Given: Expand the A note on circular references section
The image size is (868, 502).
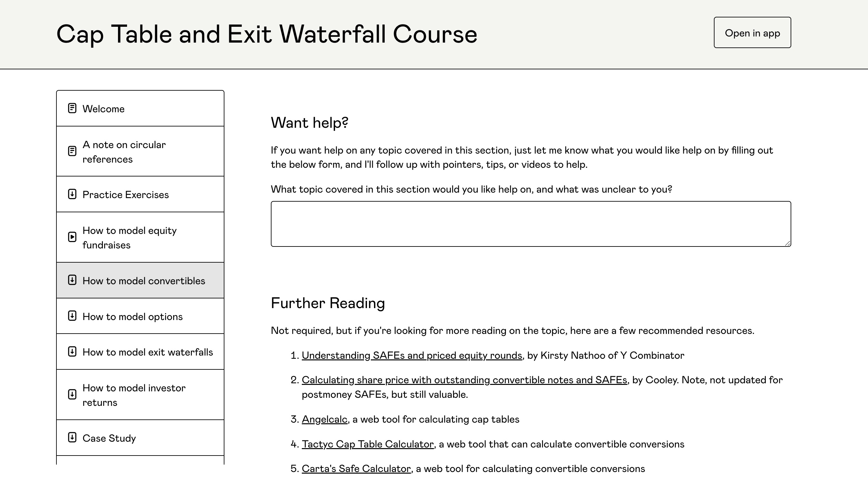Looking at the screenshot, I should tap(140, 151).
